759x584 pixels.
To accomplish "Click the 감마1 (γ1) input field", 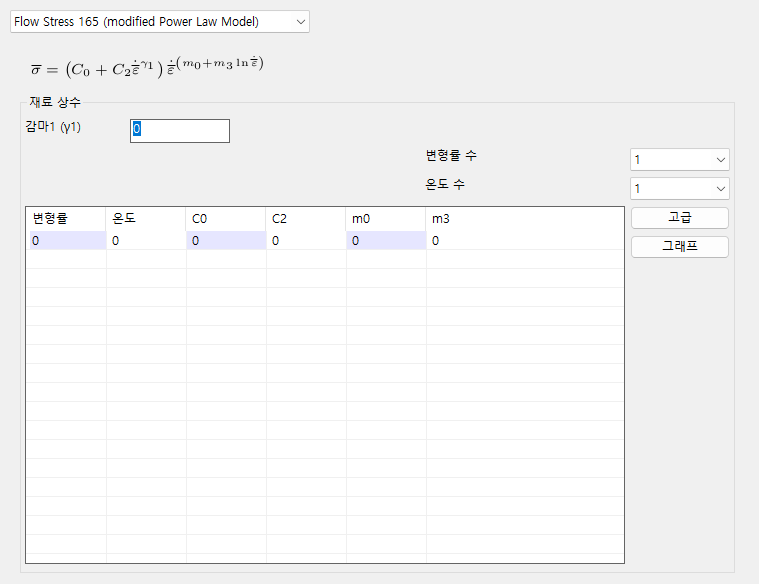I will point(180,131).
